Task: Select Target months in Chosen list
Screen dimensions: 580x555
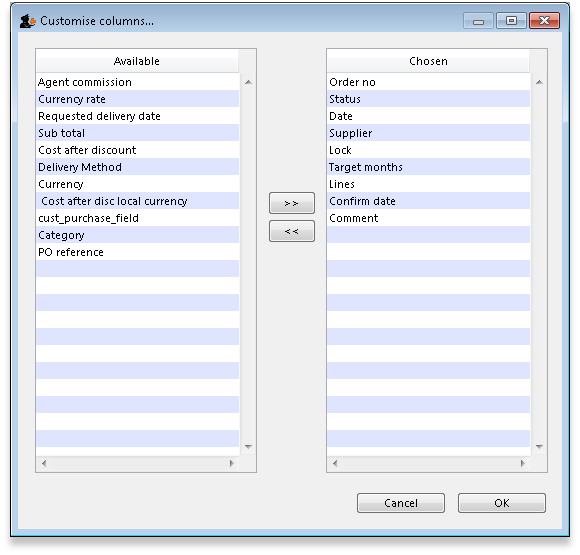Action: click(428, 167)
